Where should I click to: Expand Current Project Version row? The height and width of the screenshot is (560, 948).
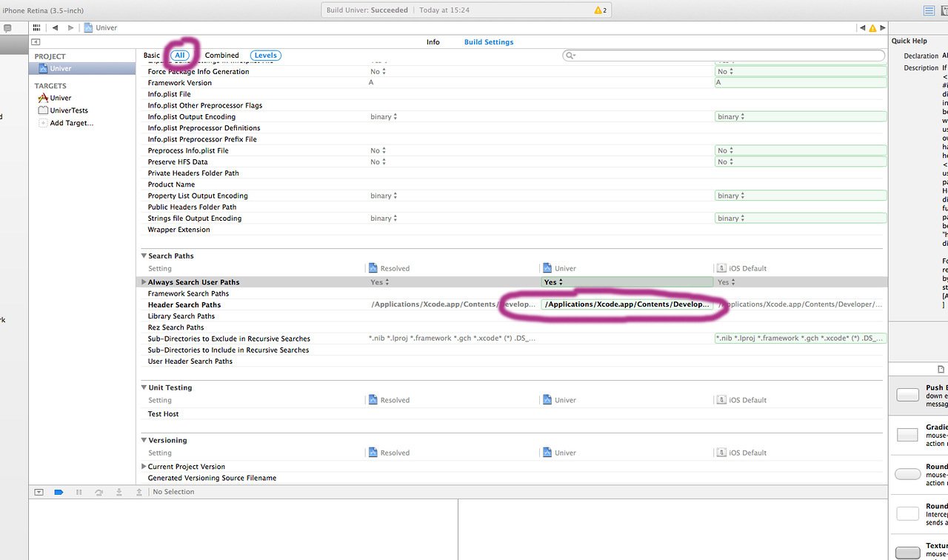144,467
